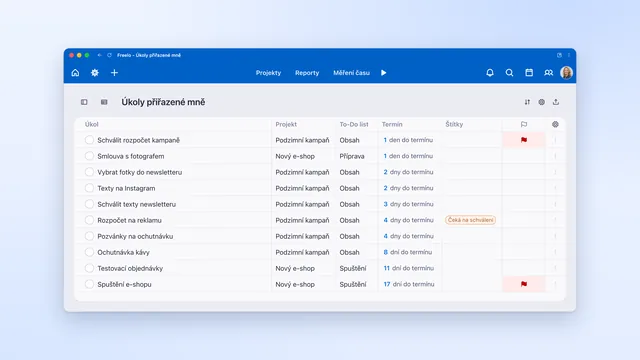Open row menu for Vybrat fotky do newsletteru

555,172
